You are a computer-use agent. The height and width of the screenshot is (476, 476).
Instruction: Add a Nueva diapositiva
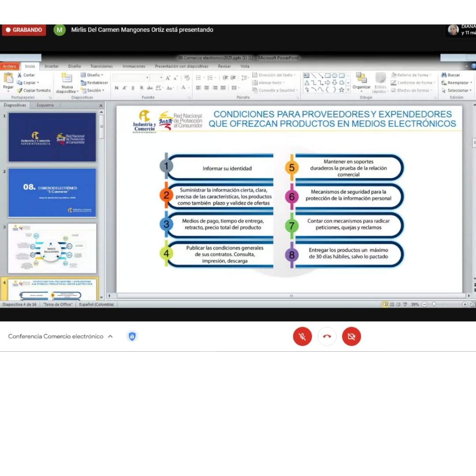(67, 82)
